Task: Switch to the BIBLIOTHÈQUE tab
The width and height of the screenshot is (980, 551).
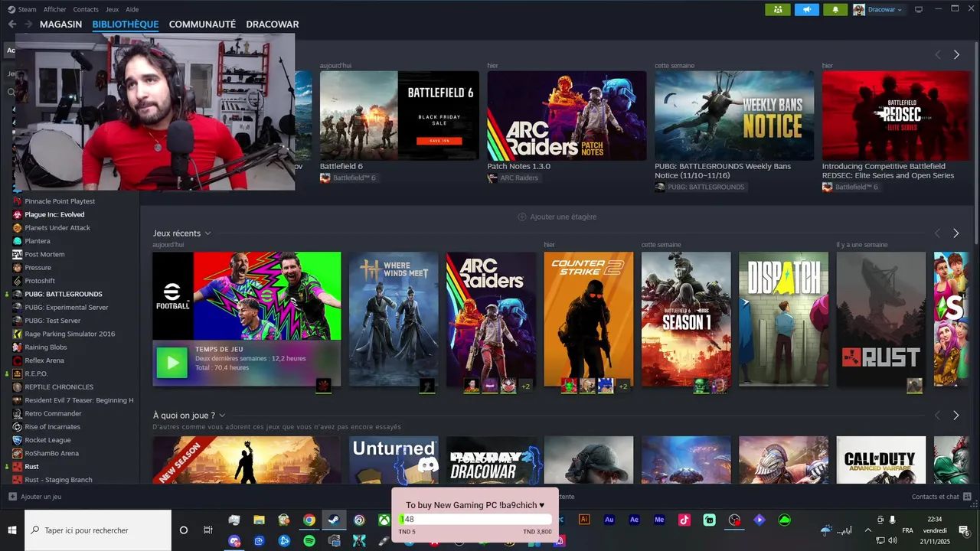Action: tap(126, 24)
